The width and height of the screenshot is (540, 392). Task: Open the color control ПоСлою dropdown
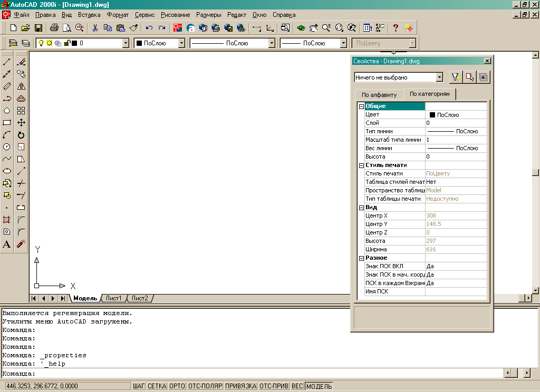coord(181,43)
